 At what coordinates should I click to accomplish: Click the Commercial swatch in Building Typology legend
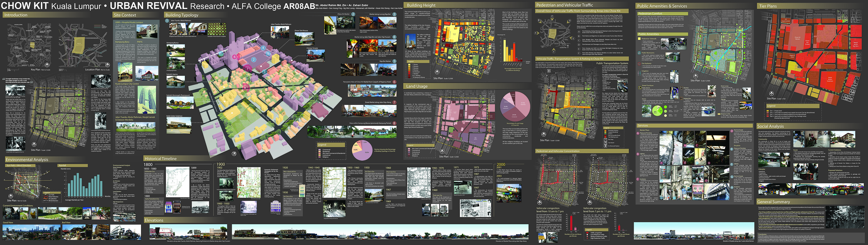click(319, 150)
